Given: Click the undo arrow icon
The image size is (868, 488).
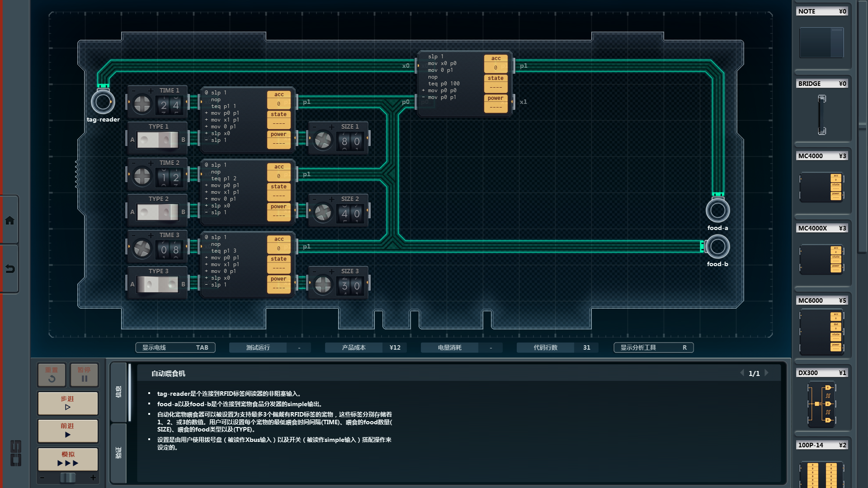Looking at the screenshot, I should 9,269.
